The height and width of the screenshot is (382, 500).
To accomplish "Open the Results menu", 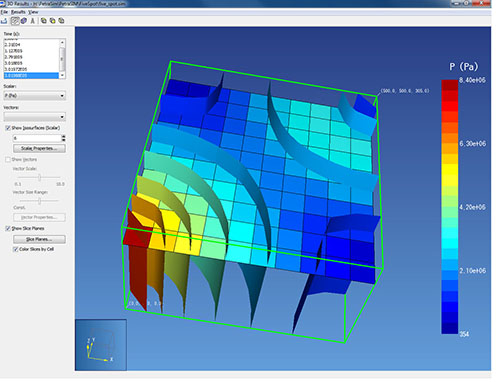I will pos(18,12).
